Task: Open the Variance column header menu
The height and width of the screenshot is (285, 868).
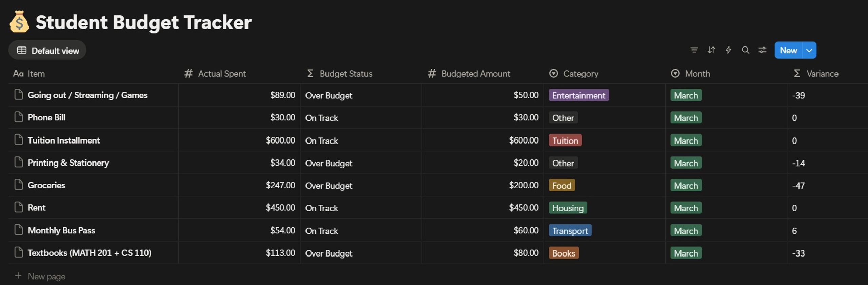Action: click(x=827, y=74)
